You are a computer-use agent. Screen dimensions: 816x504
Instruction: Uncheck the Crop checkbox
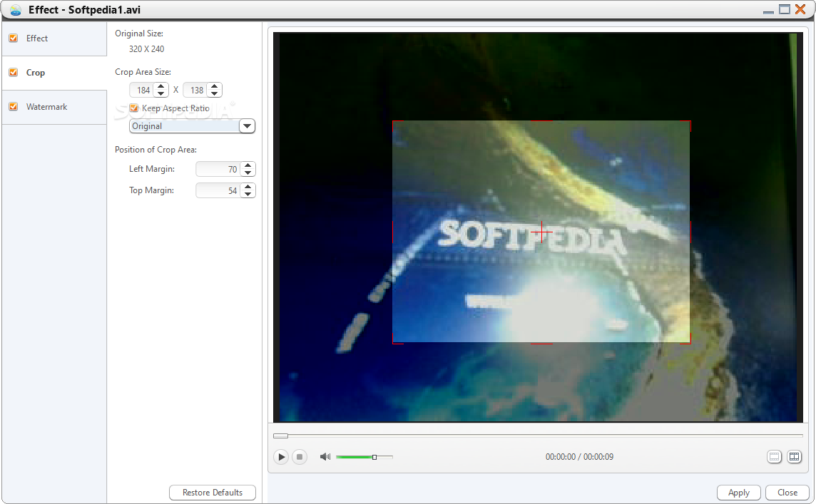click(x=14, y=72)
